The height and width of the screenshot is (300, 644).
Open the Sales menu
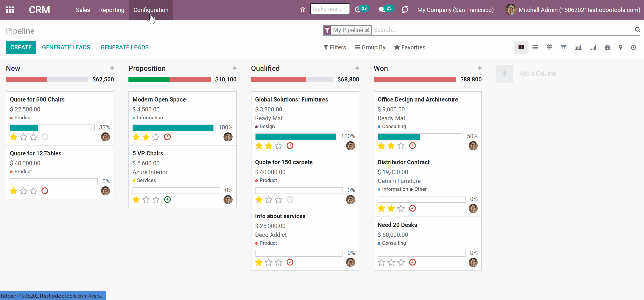tap(83, 10)
